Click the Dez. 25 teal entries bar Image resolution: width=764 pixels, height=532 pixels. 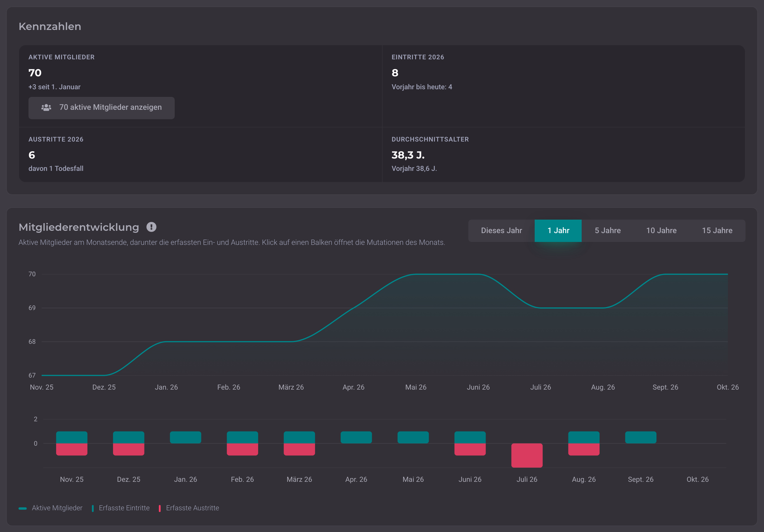point(128,437)
